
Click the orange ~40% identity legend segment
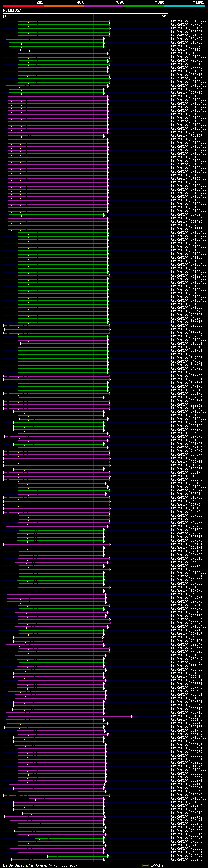(x=64, y=6)
